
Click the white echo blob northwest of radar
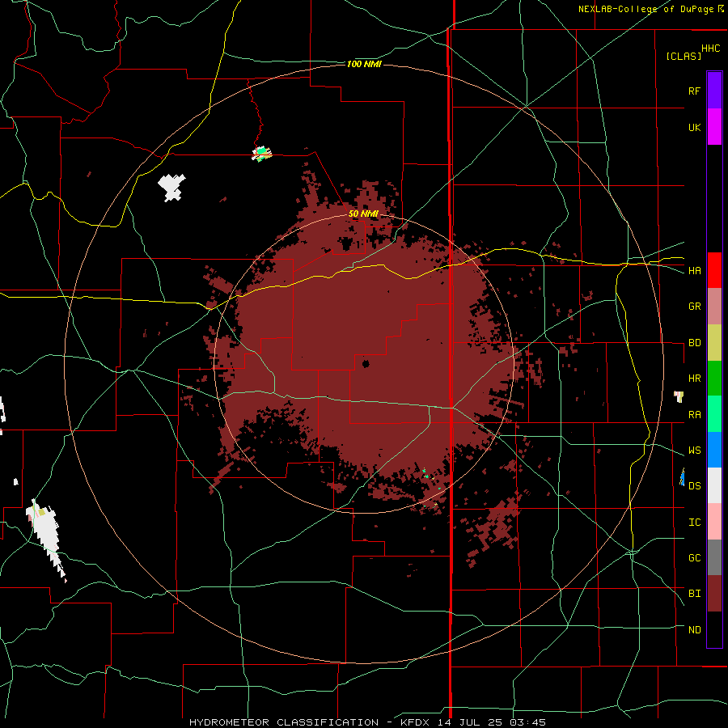pyautogui.click(x=171, y=188)
